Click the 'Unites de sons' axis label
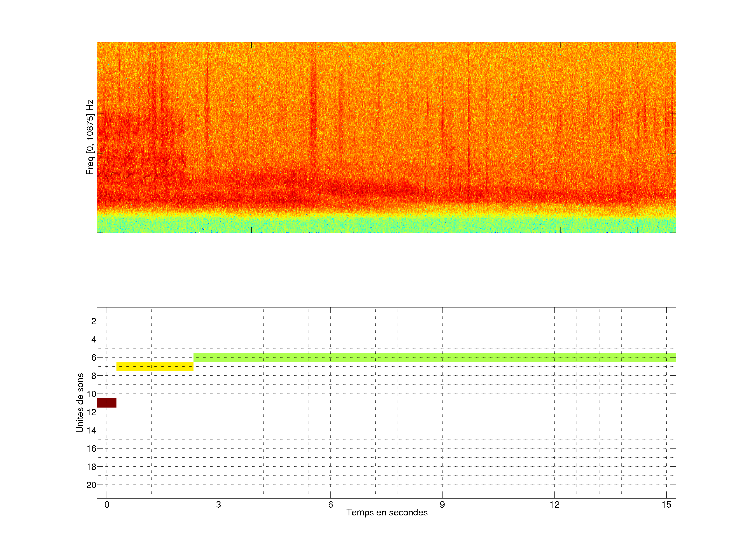This screenshot has width=747, height=560. point(80,403)
